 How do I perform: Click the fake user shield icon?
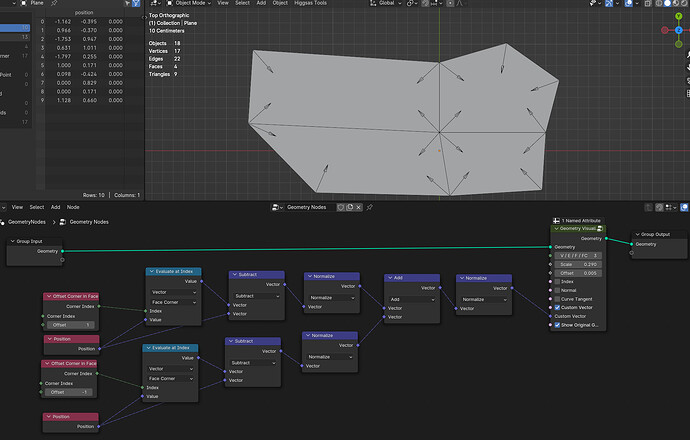coord(341,207)
